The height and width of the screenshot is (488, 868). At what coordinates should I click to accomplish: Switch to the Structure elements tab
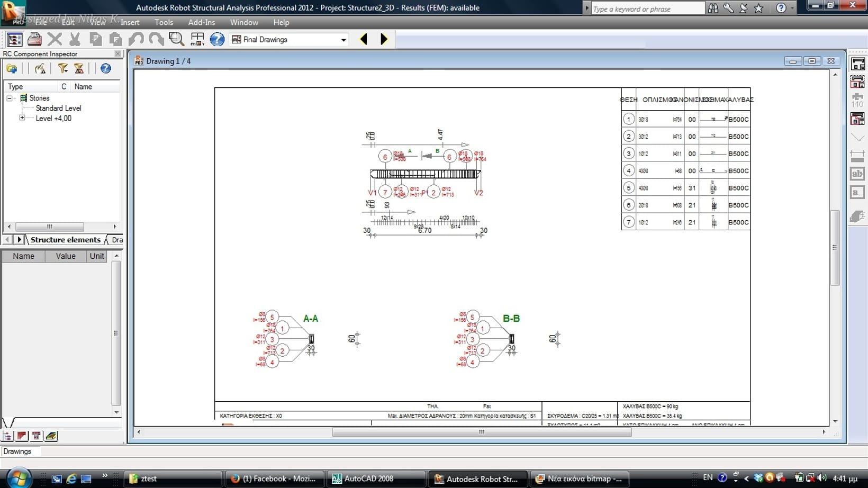tap(65, 240)
